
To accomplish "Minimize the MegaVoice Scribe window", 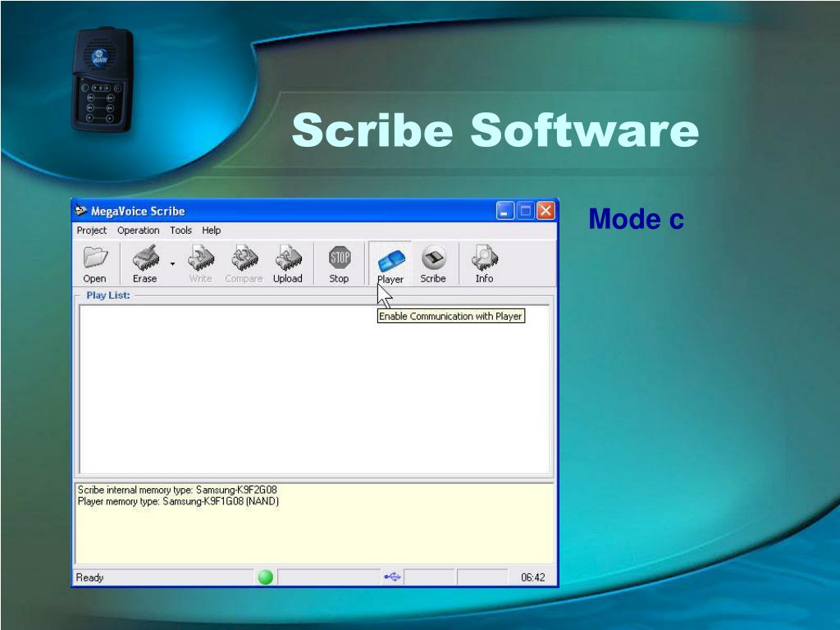I will pos(504,211).
